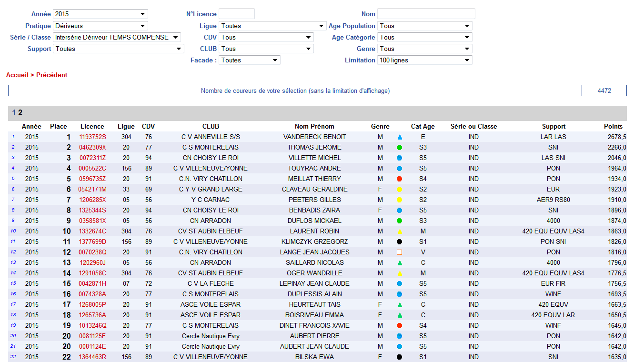The image size is (644, 362).
Task: Open licence 1332674C
Action: 92,231
